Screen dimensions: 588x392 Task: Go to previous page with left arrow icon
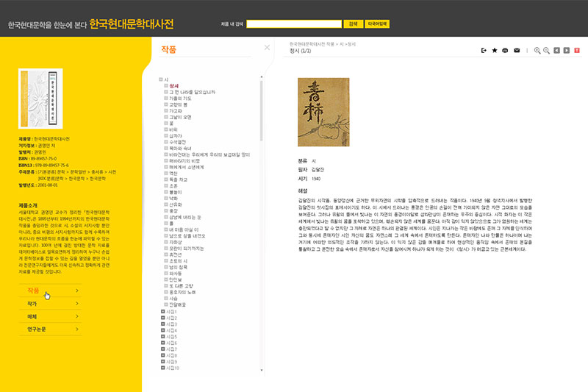tap(557, 50)
